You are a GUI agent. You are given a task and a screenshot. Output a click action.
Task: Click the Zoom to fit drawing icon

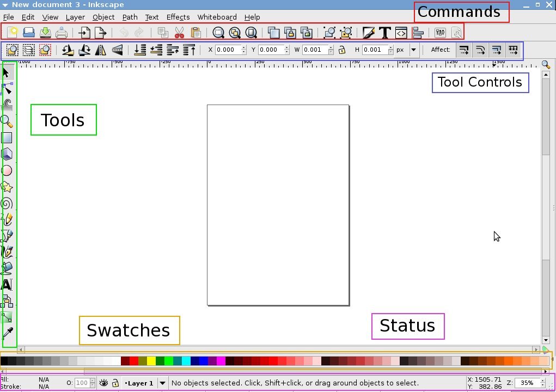[235, 33]
